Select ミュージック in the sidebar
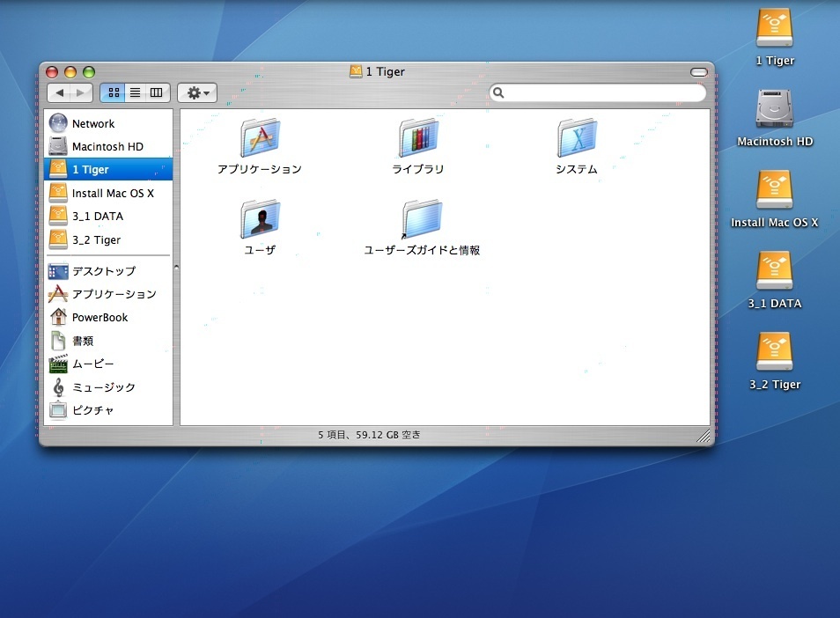Viewport: 840px width, 618px height. click(x=103, y=387)
